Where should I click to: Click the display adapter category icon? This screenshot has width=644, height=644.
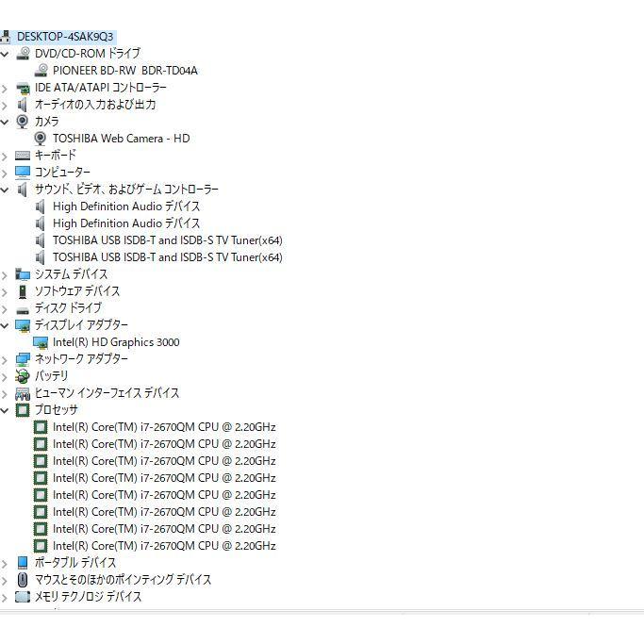pos(23,325)
